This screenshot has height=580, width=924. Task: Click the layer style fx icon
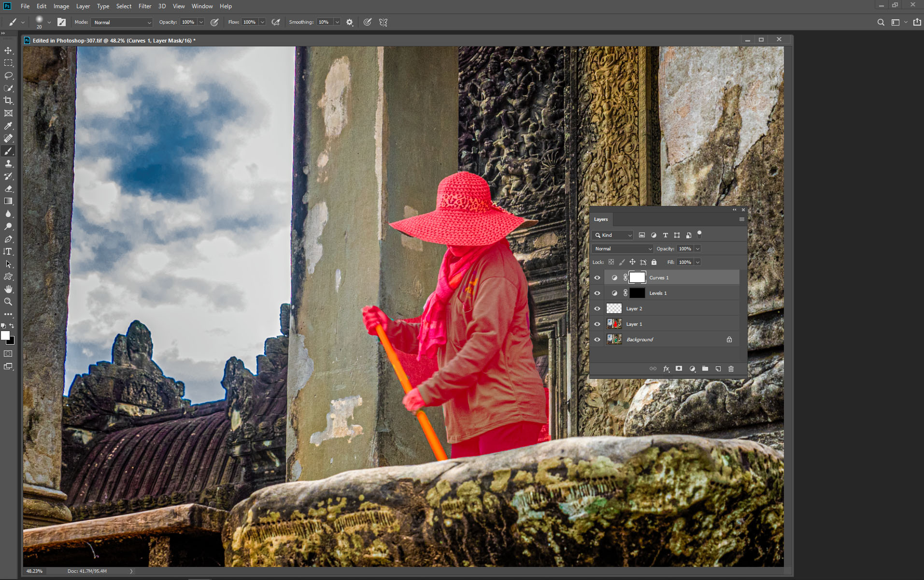(666, 369)
